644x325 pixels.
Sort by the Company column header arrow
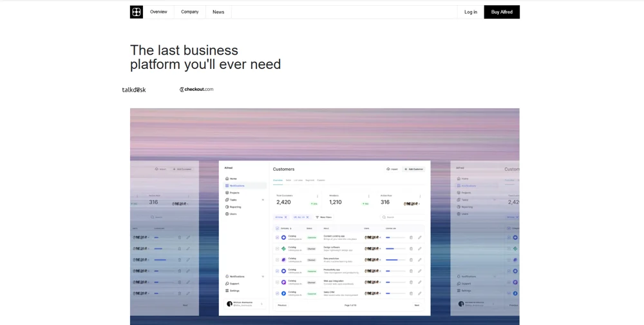pos(291,228)
